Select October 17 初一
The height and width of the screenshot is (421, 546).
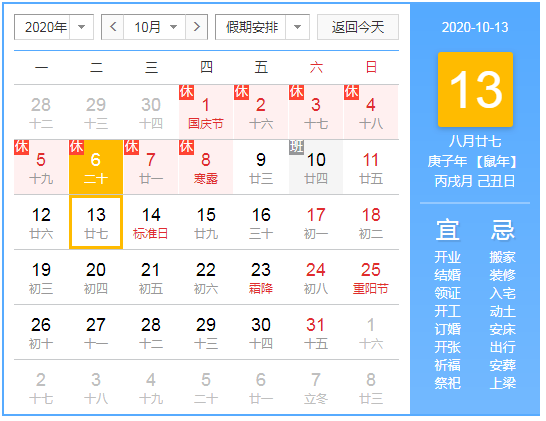pos(316,223)
